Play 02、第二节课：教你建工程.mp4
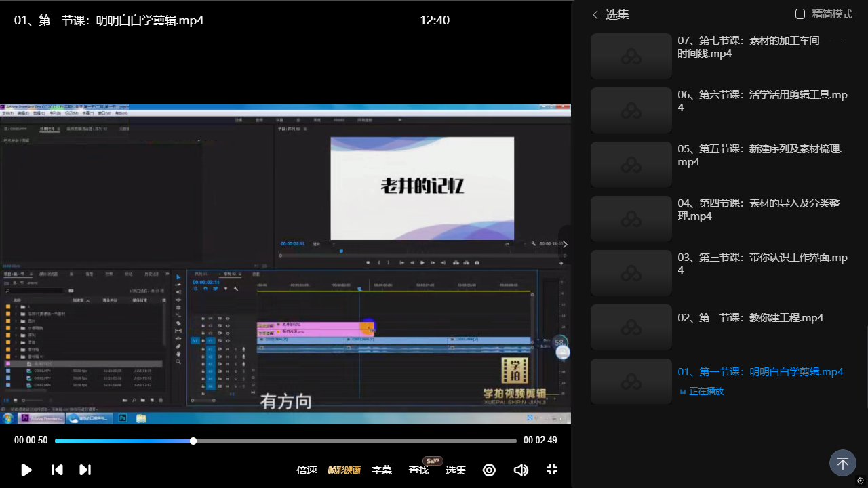This screenshot has width=868, height=488. 750,318
